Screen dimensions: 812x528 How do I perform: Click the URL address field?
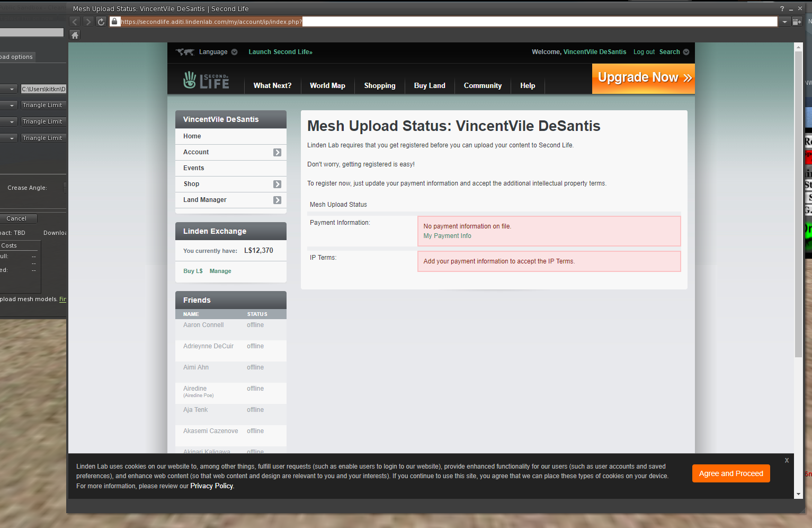(449, 22)
